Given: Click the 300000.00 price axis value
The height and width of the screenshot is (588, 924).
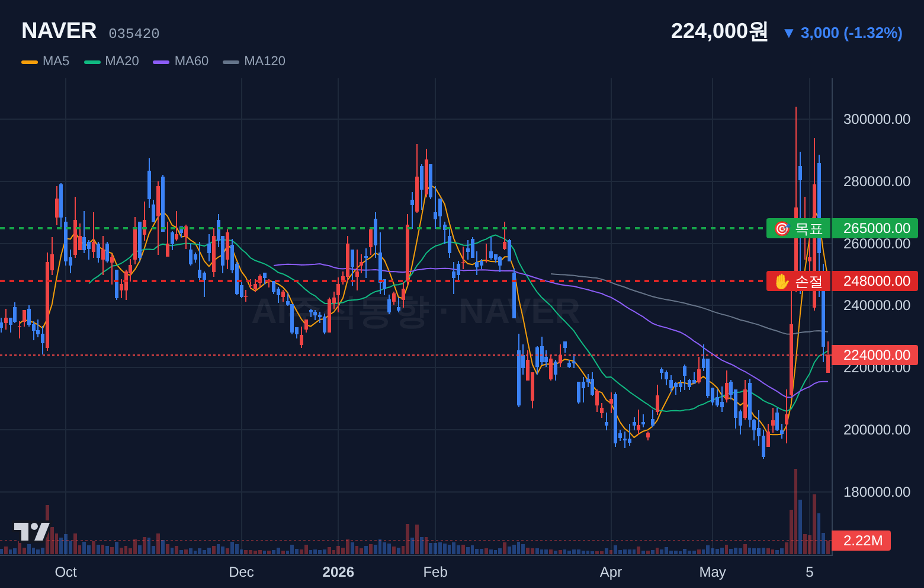Looking at the screenshot, I should pyautogui.click(x=877, y=119).
